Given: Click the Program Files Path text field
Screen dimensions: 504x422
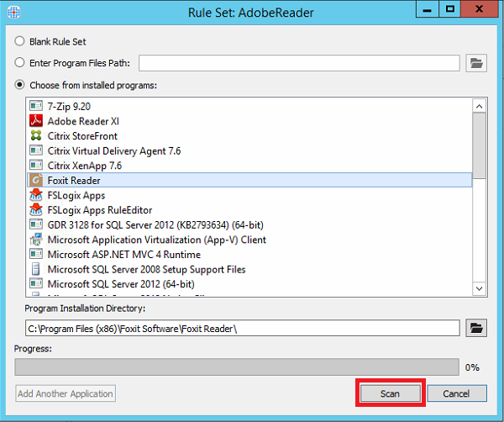Looking at the screenshot, I should (299, 63).
